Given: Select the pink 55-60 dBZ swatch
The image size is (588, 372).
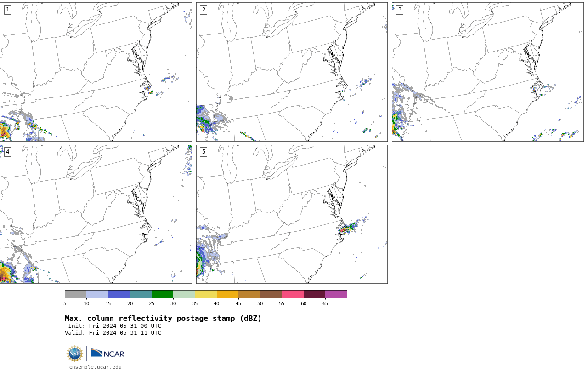Looking at the screenshot, I should click(293, 294).
